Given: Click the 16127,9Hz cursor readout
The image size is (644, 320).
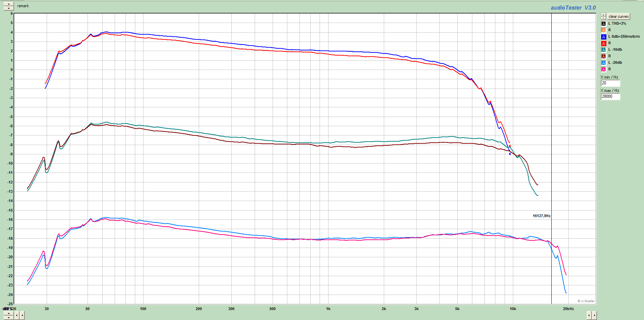Looking at the screenshot, I should click(x=541, y=216).
